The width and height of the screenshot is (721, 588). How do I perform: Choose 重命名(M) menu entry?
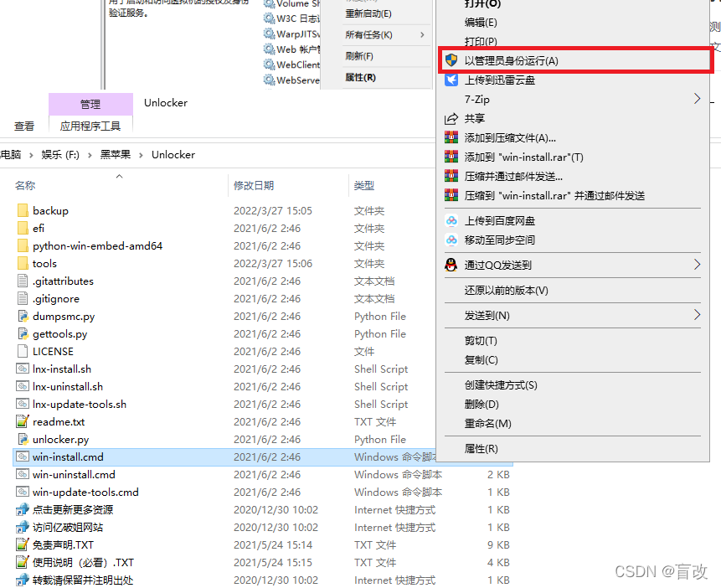(x=488, y=424)
